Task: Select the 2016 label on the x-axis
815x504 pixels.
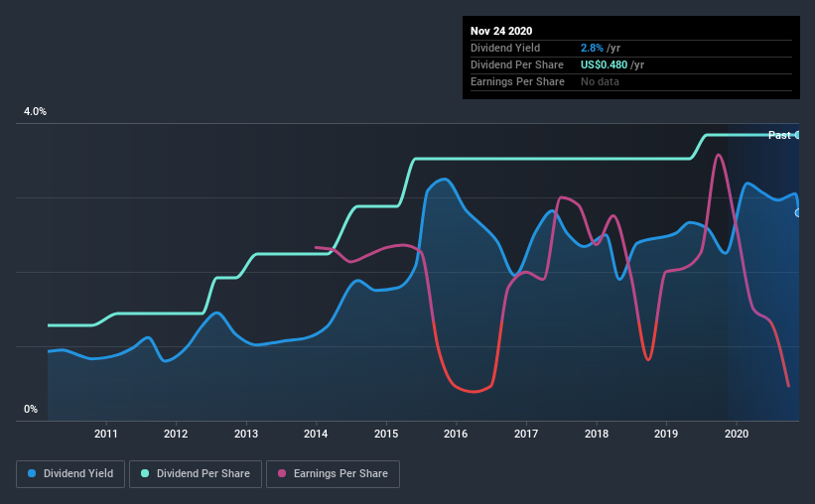Action: (456, 434)
